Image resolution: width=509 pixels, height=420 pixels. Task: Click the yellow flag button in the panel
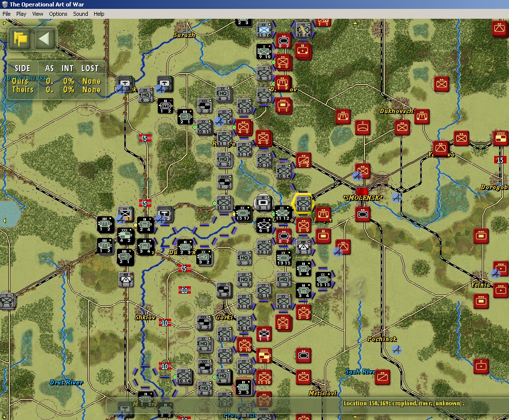click(x=20, y=39)
